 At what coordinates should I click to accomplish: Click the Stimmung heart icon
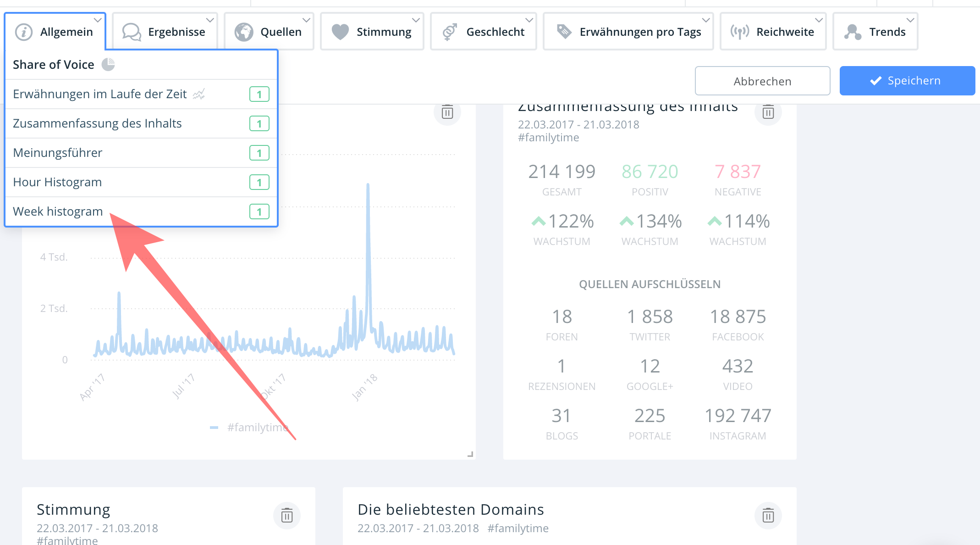coord(340,32)
